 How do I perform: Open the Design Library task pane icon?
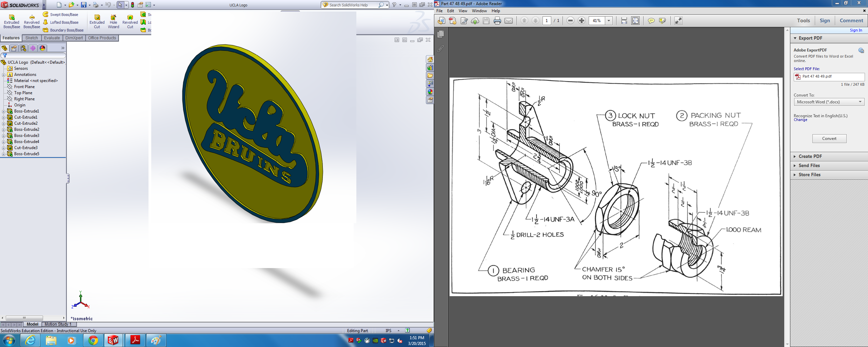430,68
